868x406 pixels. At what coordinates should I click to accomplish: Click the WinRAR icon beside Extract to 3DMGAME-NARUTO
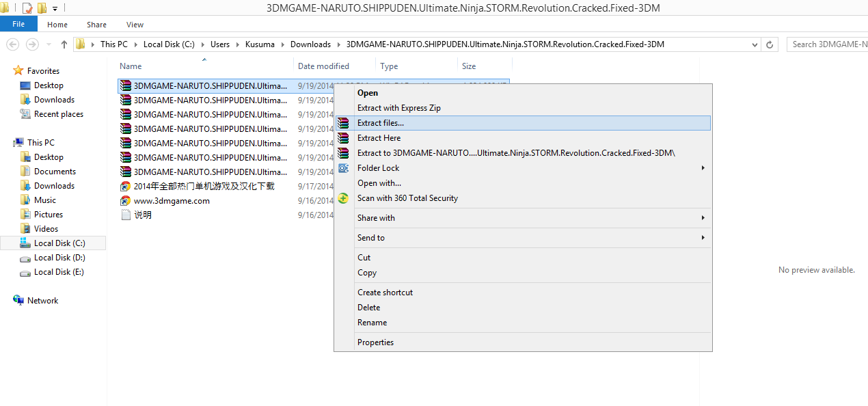(x=343, y=153)
